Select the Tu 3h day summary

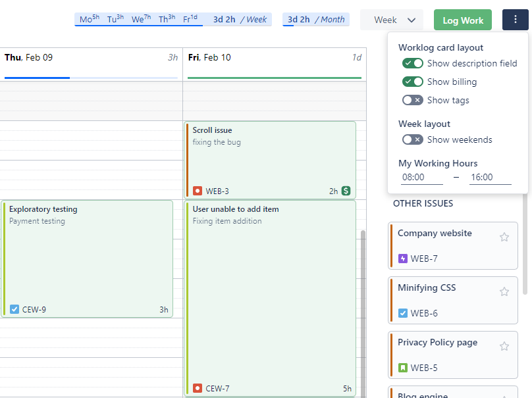tap(115, 19)
